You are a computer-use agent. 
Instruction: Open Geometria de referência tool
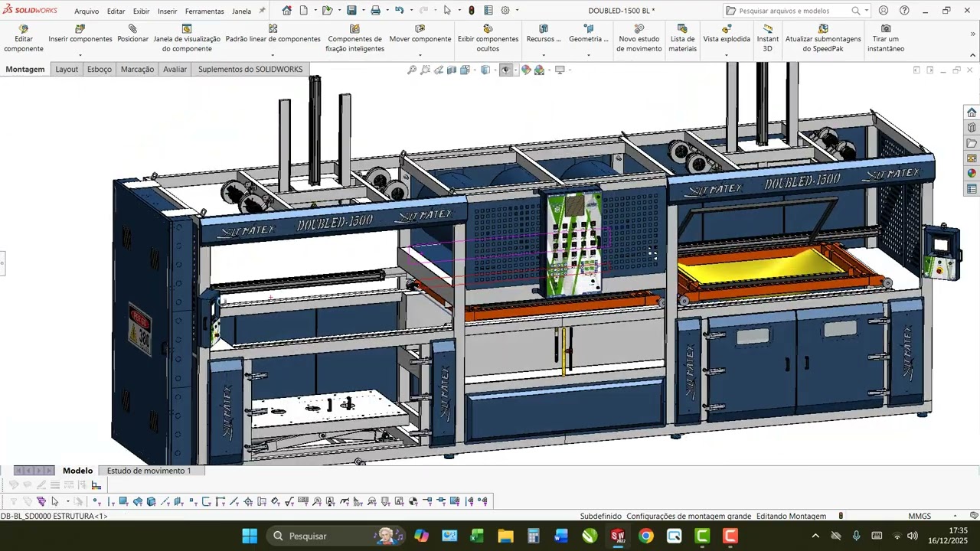(589, 34)
